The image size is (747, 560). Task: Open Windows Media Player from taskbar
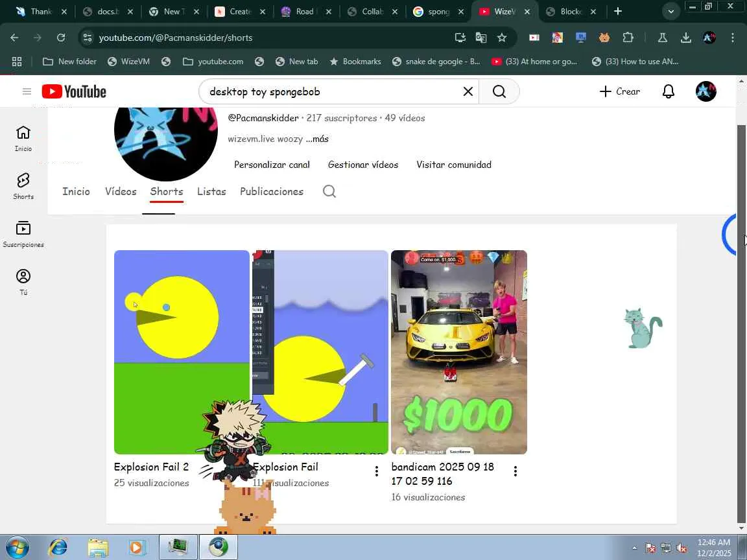tap(137, 547)
